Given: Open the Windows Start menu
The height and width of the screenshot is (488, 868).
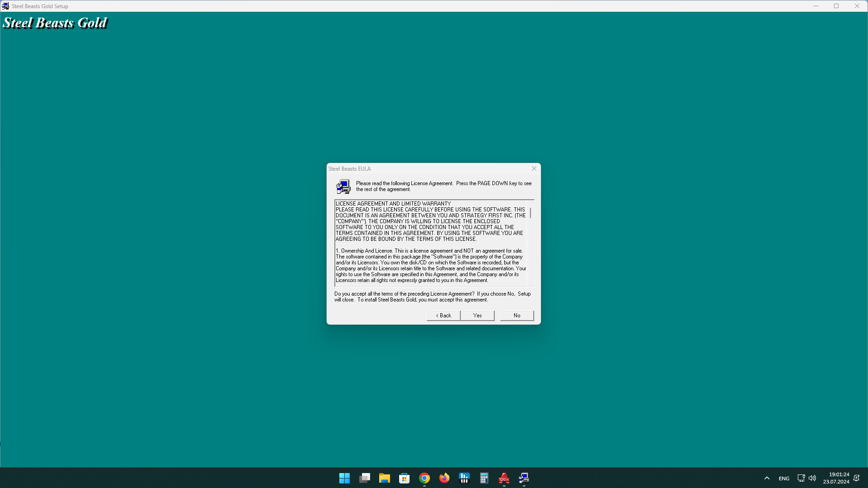Looking at the screenshot, I should (344, 478).
